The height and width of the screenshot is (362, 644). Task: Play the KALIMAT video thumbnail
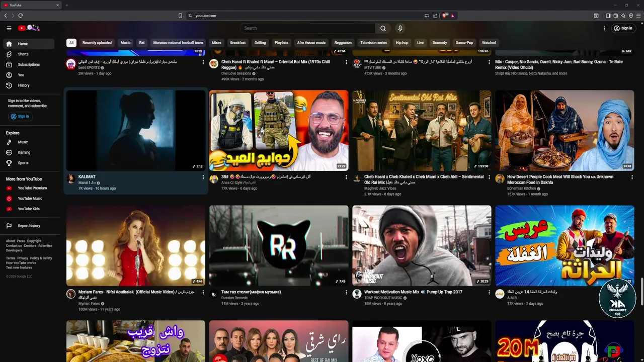[x=136, y=130]
